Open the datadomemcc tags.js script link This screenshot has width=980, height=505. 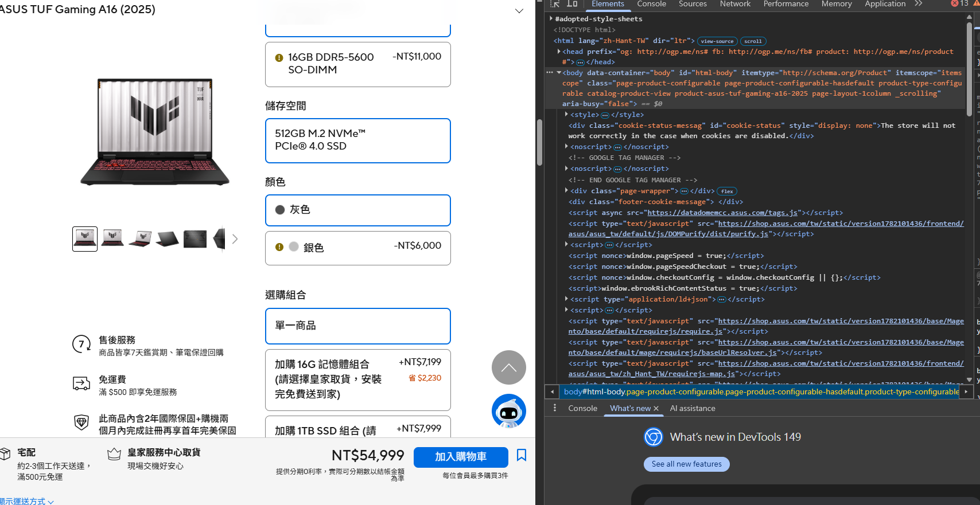[722, 213]
